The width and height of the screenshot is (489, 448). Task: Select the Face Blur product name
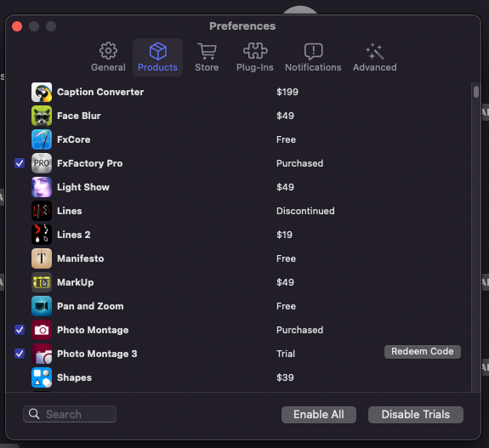pos(79,116)
